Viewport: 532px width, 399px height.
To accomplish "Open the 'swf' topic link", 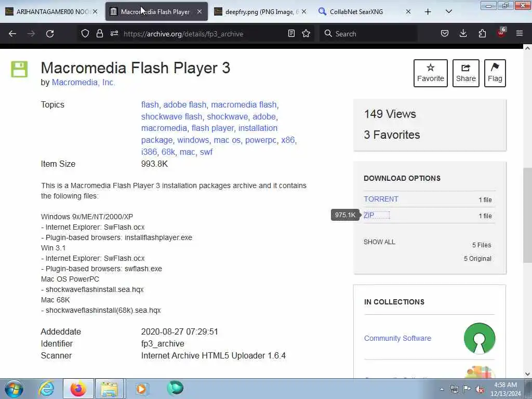I will point(206,152).
